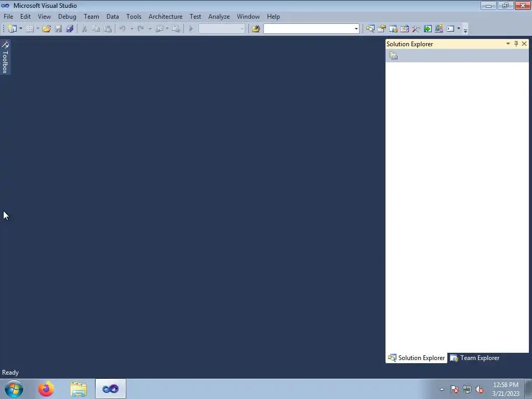532x399 pixels.
Task: Open the Analyze menu
Action: click(219, 16)
